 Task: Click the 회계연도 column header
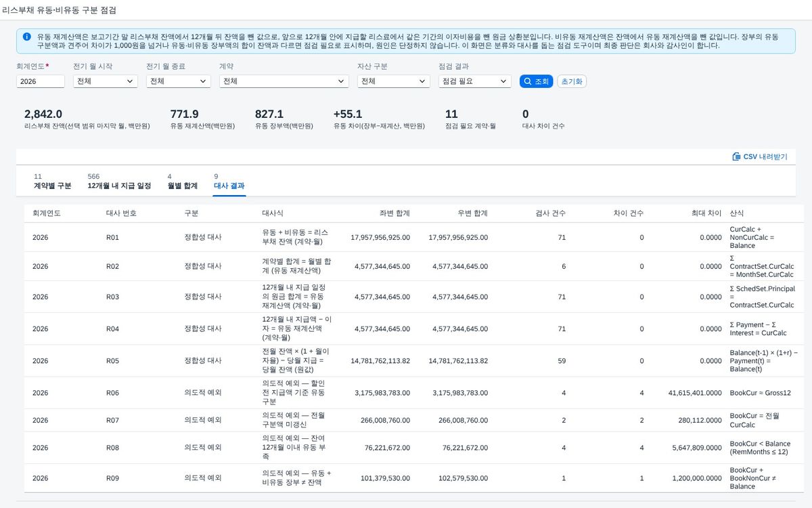47,213
